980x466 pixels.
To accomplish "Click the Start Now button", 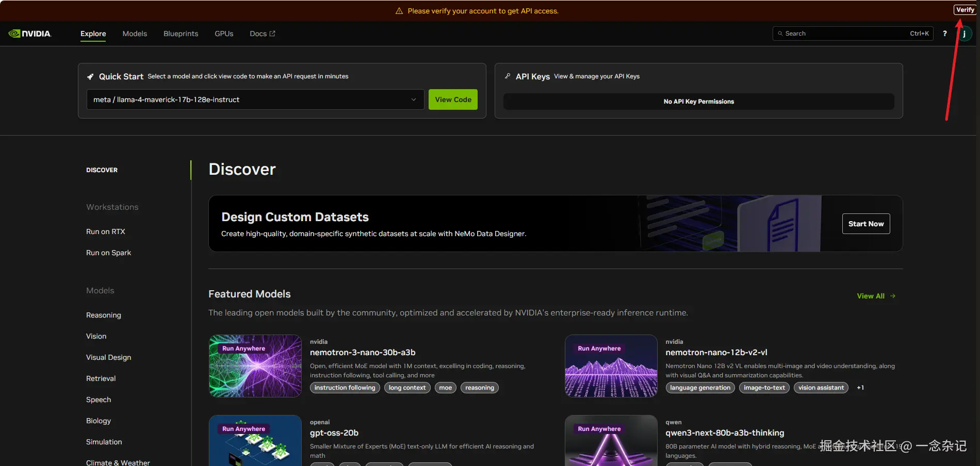I will pos(866,224).
